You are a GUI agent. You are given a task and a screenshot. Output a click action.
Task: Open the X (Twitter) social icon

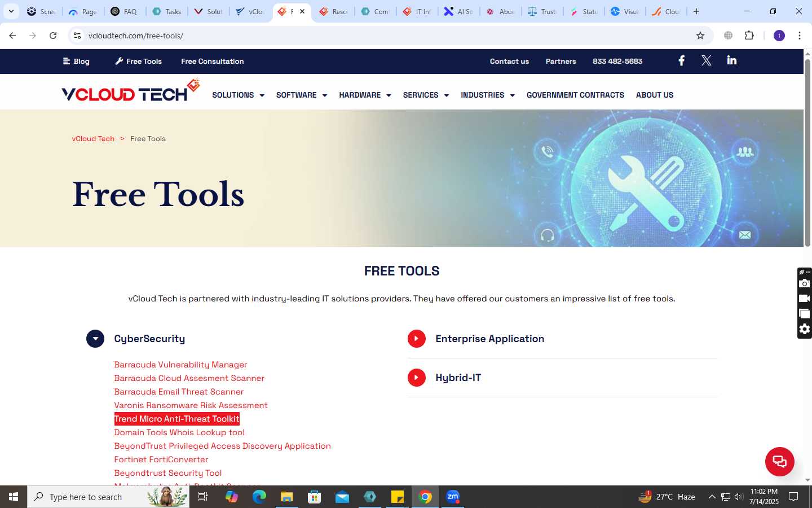pyautogui.click(x=706, y=61)
